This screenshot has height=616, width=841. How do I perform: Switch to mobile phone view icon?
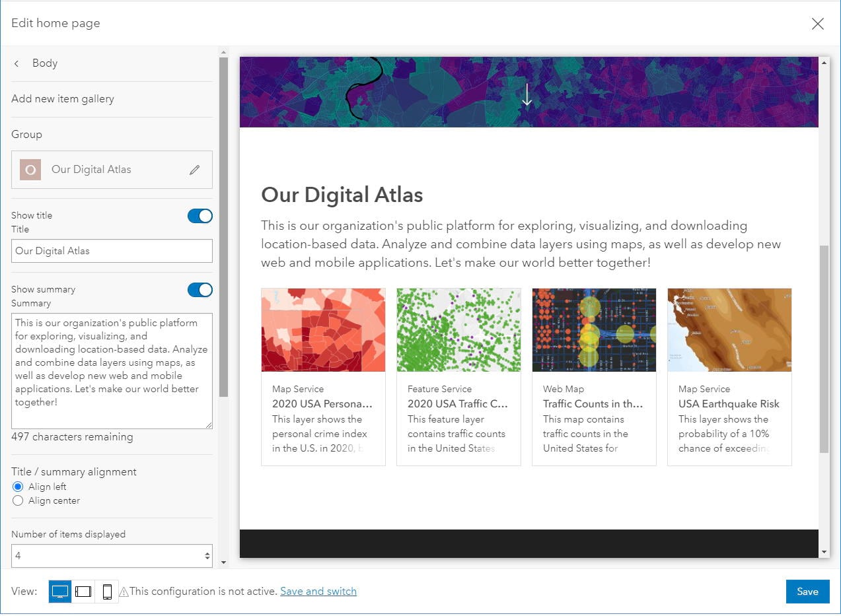(x=107, y=592)
